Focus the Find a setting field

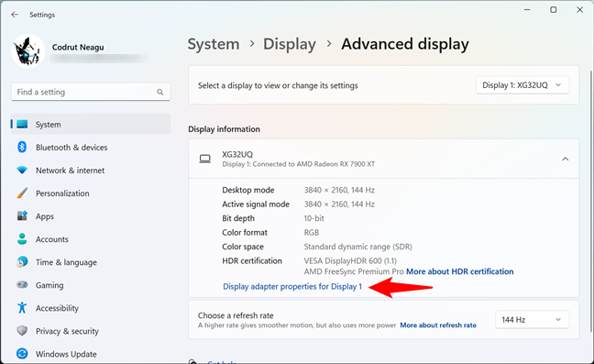coord(91,92)
